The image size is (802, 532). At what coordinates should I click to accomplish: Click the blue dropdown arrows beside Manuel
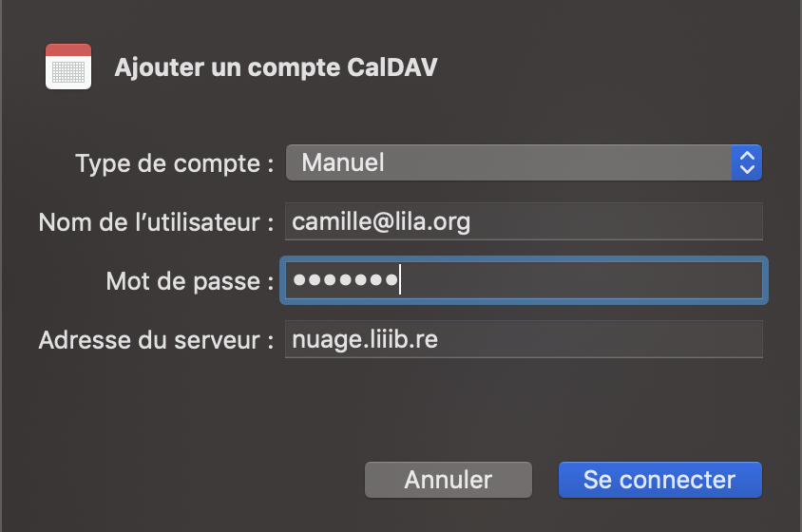tap(747, 162)
